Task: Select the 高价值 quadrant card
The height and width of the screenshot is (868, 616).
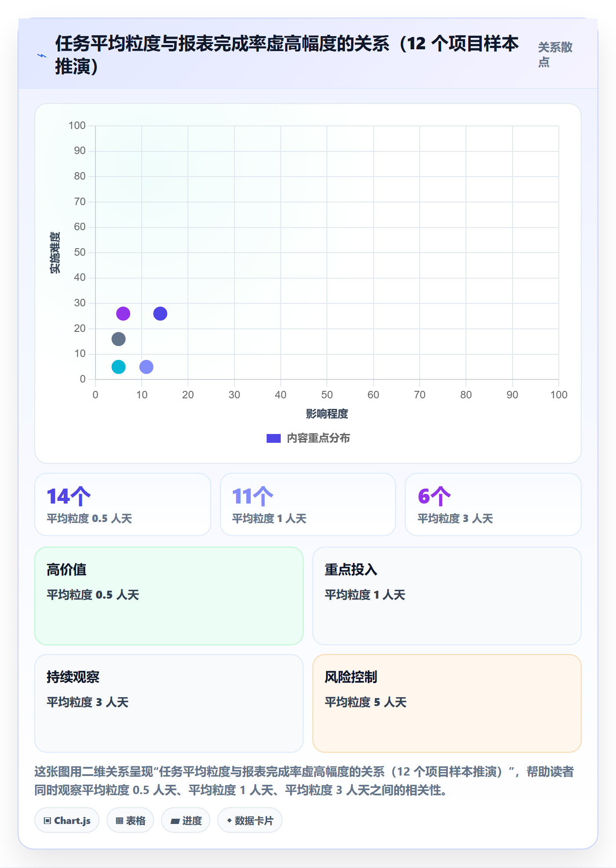Action: click(169, 596)
